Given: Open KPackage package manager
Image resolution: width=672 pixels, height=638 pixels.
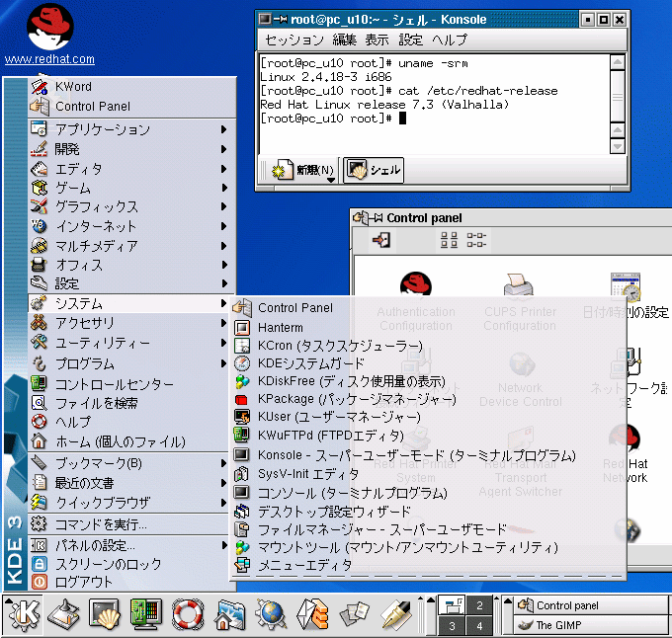Looking at the screenshot, I should pyautogui.click(x=429, y=399).
